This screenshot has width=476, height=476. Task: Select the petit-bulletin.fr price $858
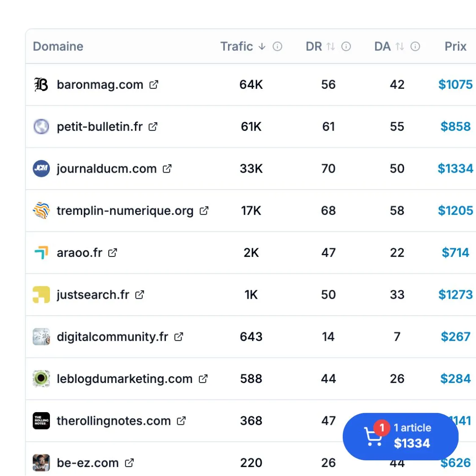[x=455, y=127]
